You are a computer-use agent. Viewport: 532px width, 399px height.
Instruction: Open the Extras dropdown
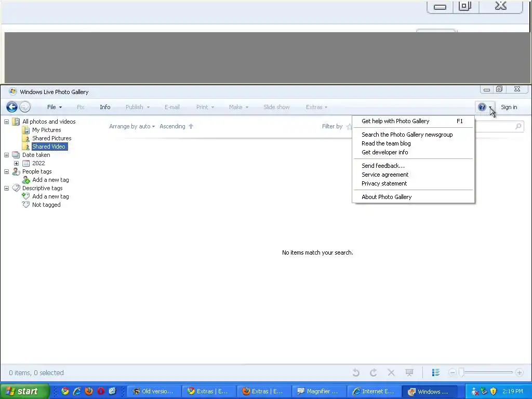click(x=316, y=107)
